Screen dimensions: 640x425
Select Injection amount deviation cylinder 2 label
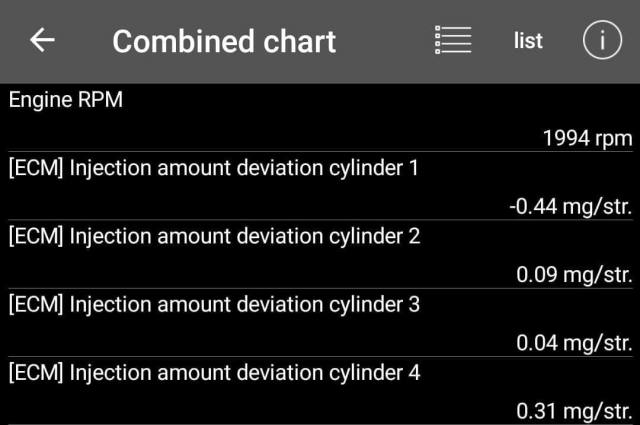click(213, 236)
